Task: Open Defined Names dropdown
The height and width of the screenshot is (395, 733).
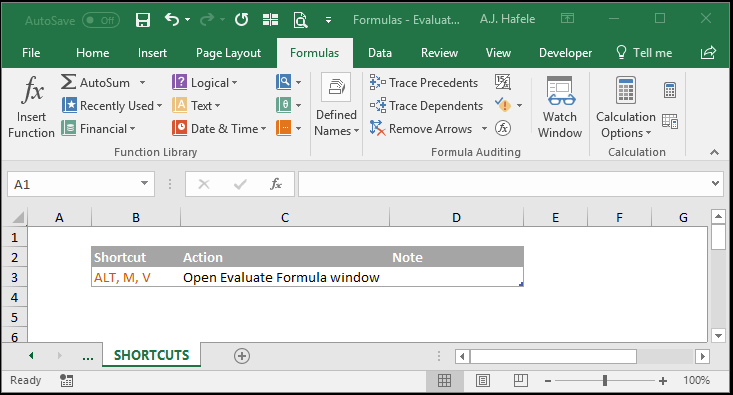Action: (x=337, y=106)
